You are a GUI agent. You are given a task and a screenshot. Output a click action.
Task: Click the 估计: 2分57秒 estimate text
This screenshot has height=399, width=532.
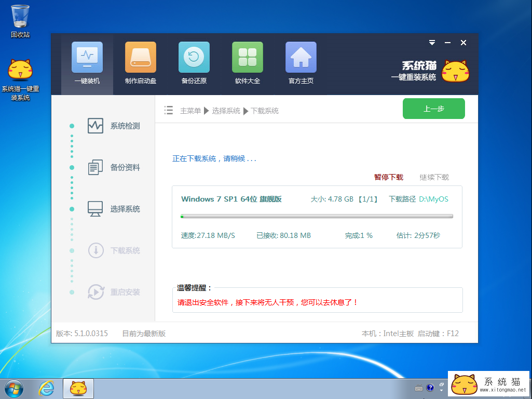418,236
